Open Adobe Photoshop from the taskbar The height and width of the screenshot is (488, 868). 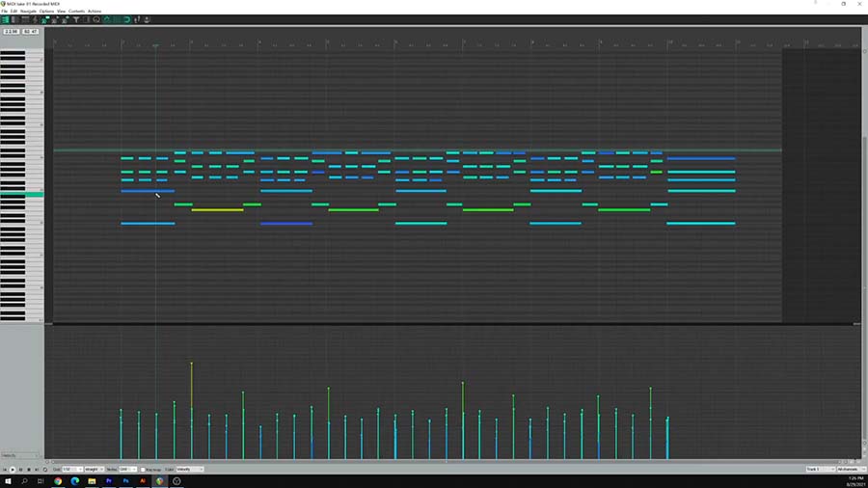click(x=125, y=481)
